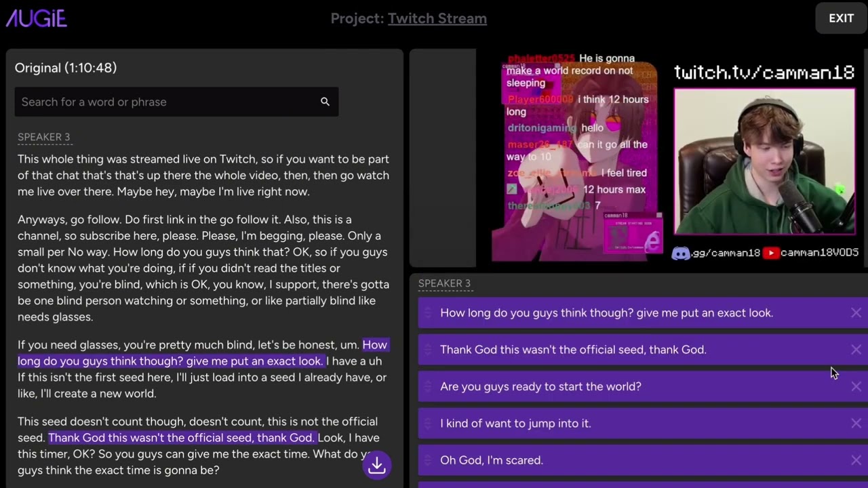
Task: Grab the reorder handle of 'Oh God, I'm scared.' clip
Action: click(428, 460)
